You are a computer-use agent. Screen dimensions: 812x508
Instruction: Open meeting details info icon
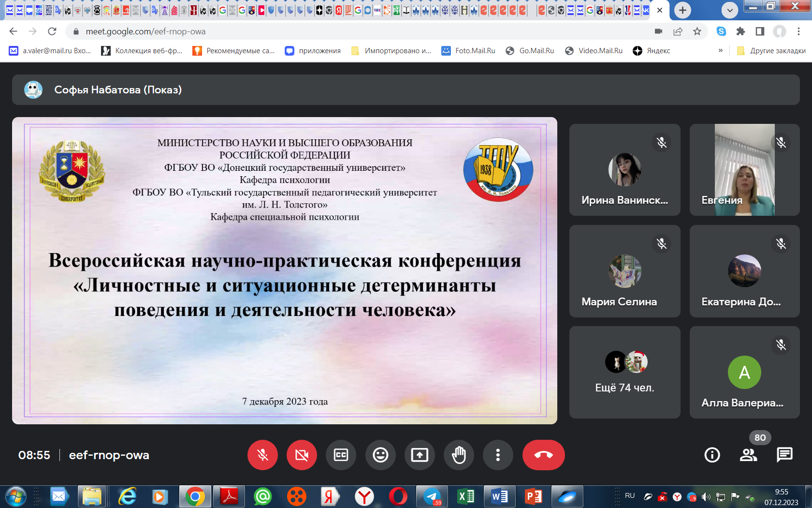click(x=712, y=455)
